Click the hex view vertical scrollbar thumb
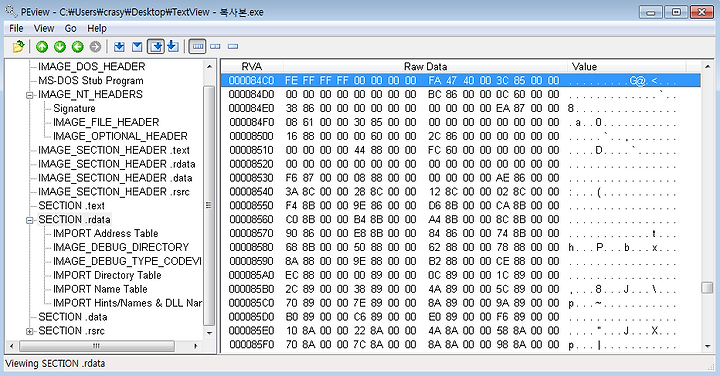The height and width of the screenshot is (376, 720). tap(707, 287)
